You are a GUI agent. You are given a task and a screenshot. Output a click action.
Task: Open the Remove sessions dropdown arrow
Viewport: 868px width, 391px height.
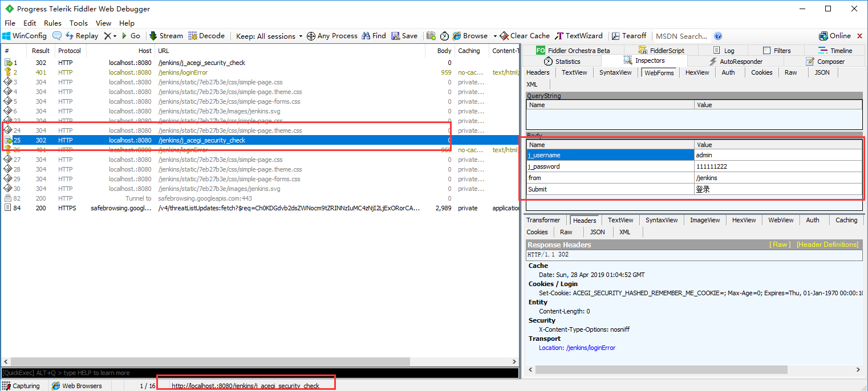click(x=115, y=36)
